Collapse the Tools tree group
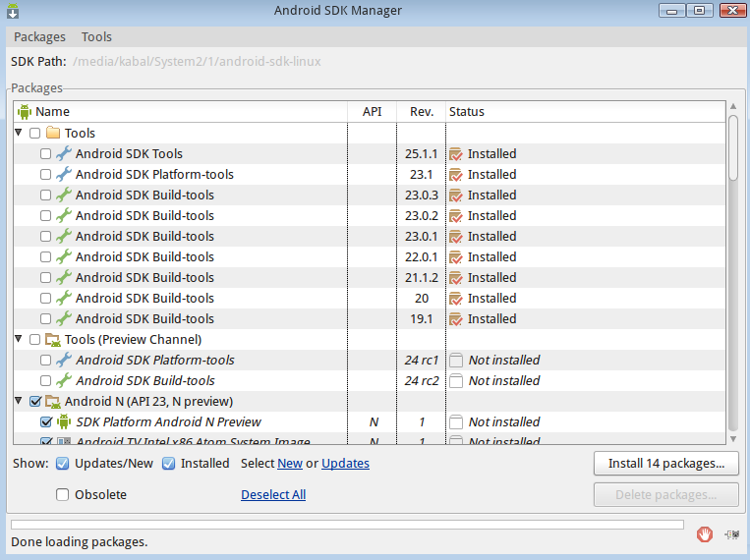This screenshot has height=560, width=750. coord(19,133)
